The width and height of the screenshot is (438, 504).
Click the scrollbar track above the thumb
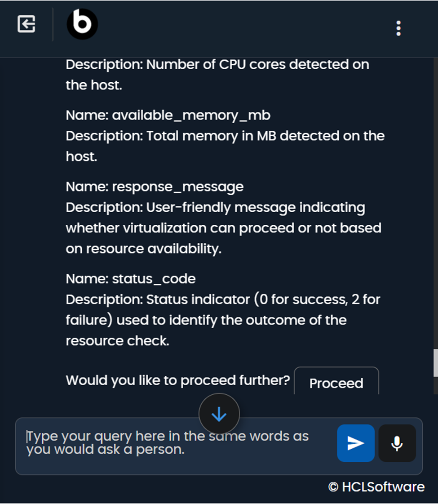(x=435, y=202)
